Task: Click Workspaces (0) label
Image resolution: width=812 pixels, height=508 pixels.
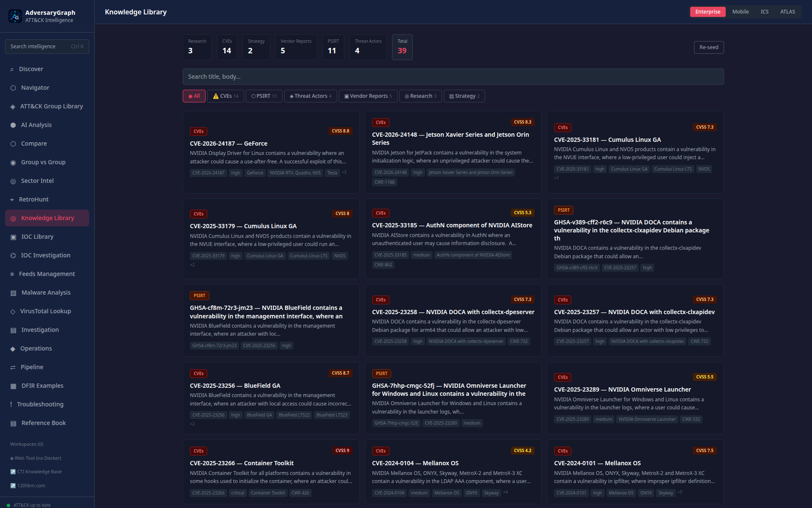Action: (x=27, y=444)
